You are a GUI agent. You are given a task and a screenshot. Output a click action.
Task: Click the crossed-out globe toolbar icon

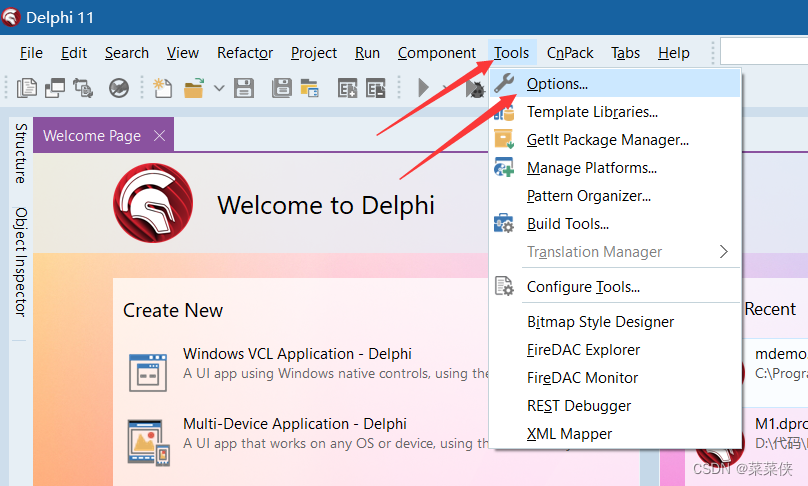click(x=119, y=88)
